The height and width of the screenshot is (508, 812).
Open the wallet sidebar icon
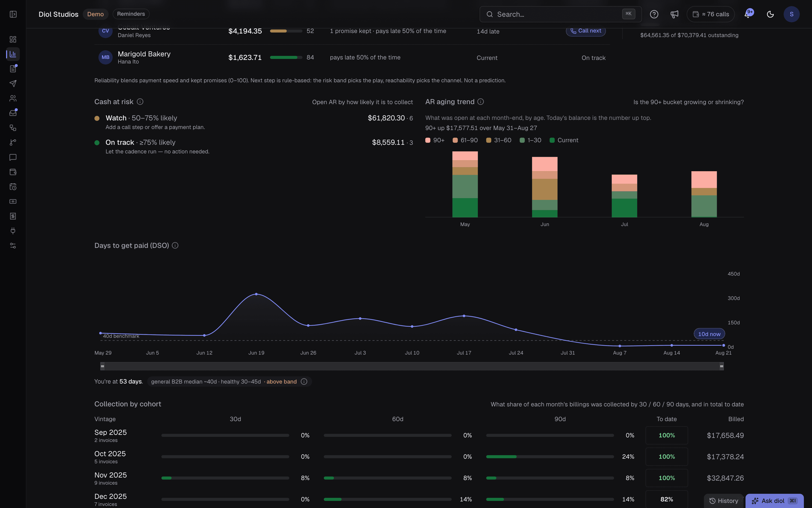(13, 172)
